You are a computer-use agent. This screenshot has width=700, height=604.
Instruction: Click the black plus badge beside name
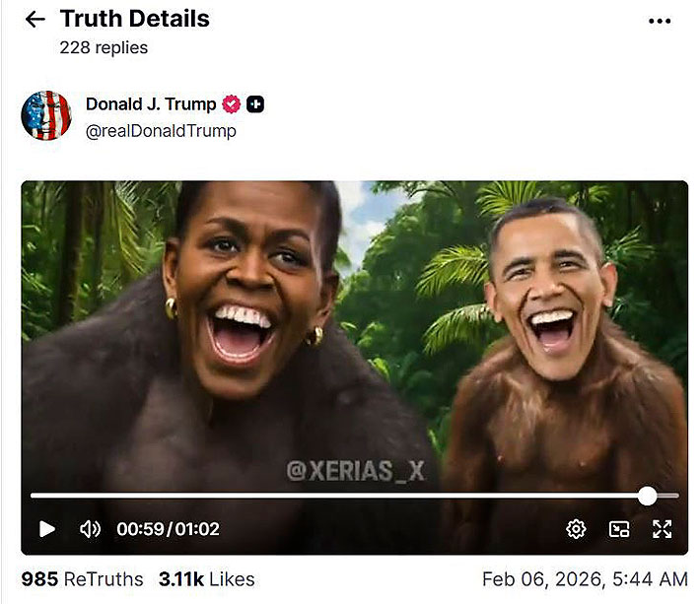click(255, 103)
